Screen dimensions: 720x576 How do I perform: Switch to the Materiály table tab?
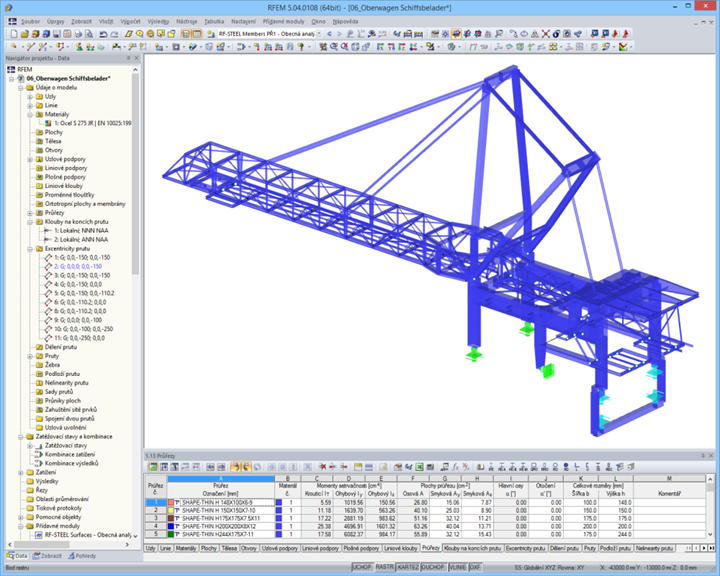pyautogui.click(x=186, y=548)
